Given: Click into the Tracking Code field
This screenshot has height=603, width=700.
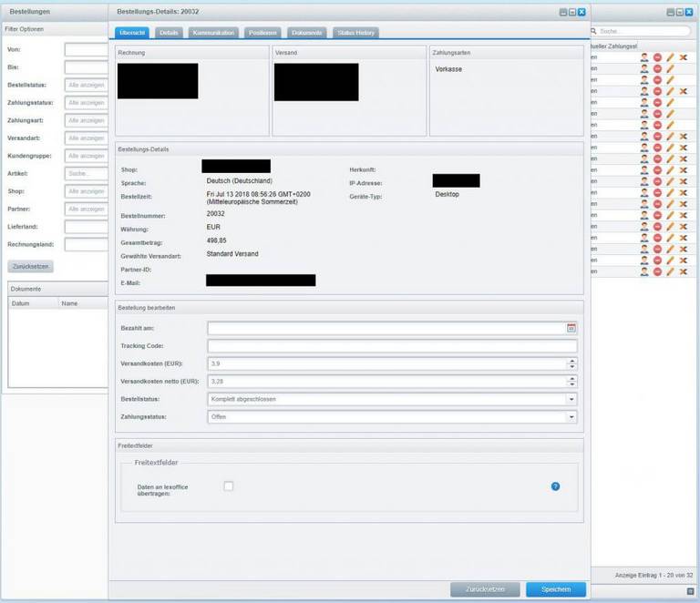Looking at the screenshot, I should pos(392,346).
